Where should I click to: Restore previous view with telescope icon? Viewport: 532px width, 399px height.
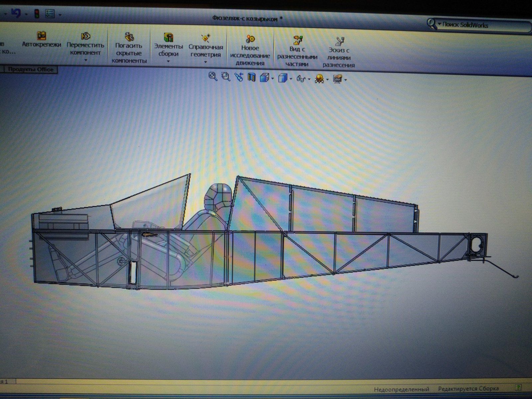point(238,77)
